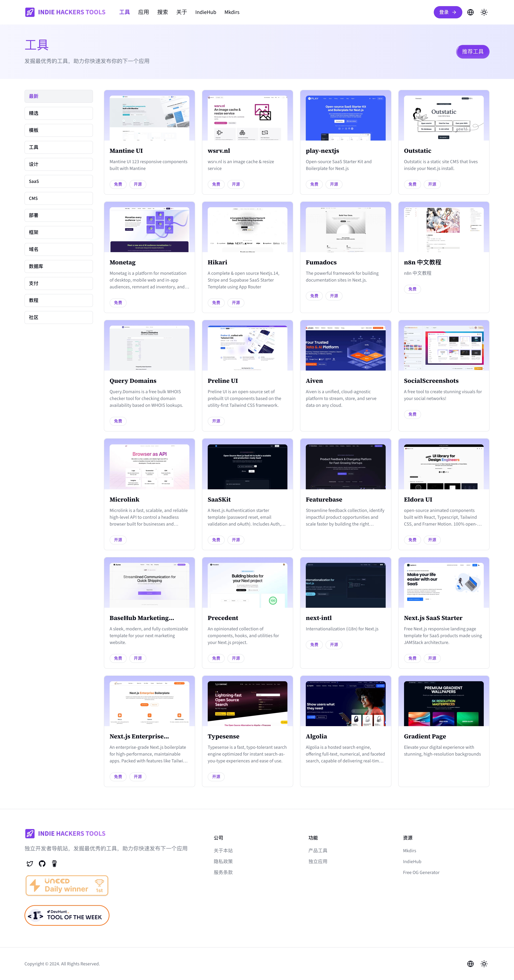Open the footer language globe icon
This screenshot has width=514, height=980.
pos(470,964)
